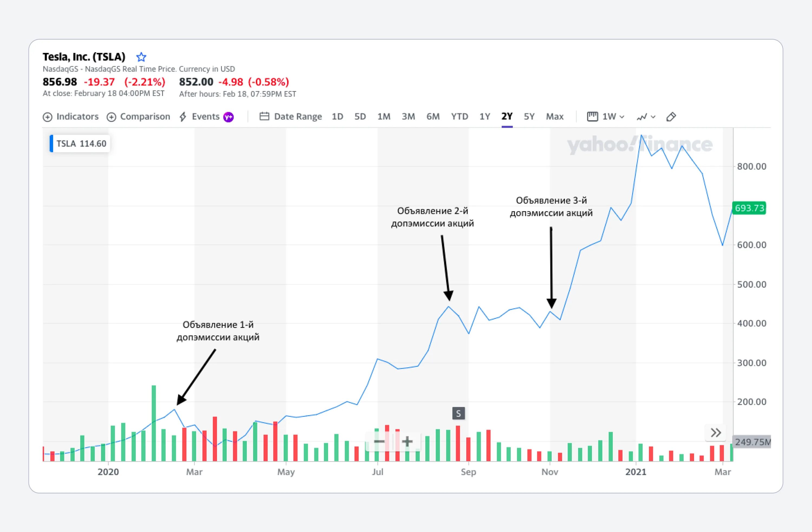Select the draw pencil tool
The width and height of the screenshot is (812, 532).
click(671, 117)
